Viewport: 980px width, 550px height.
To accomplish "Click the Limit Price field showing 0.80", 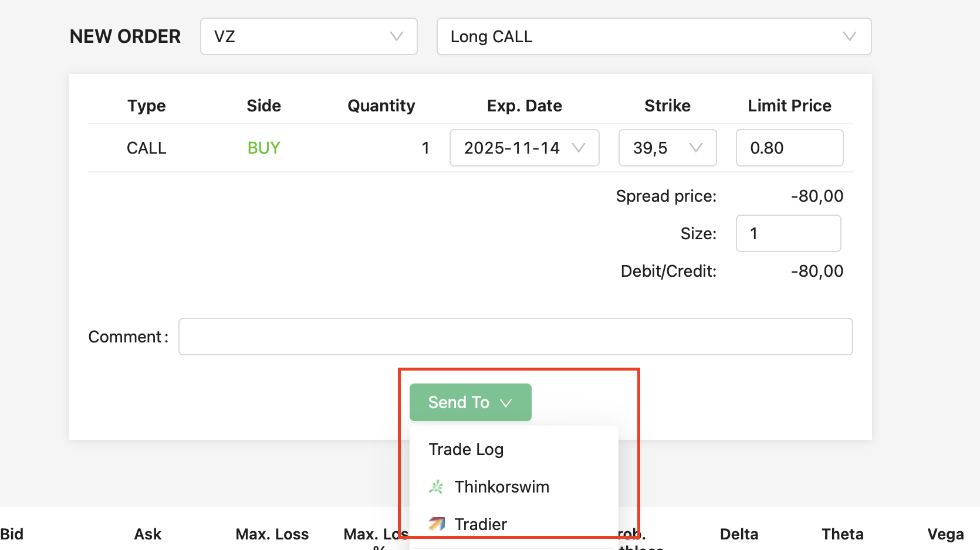I will (x=789, y=148).
